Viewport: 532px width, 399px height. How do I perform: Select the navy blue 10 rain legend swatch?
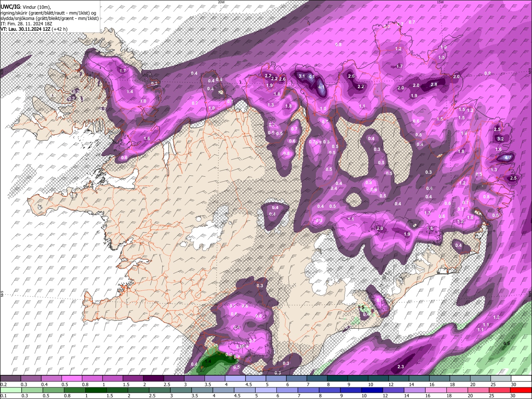[371, 390]
